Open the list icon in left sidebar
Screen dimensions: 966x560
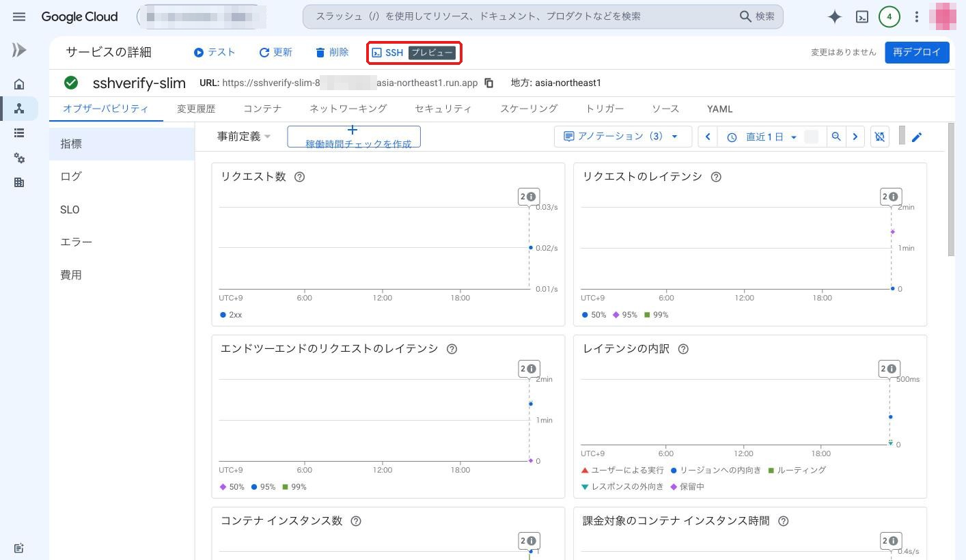pos(19,133)
